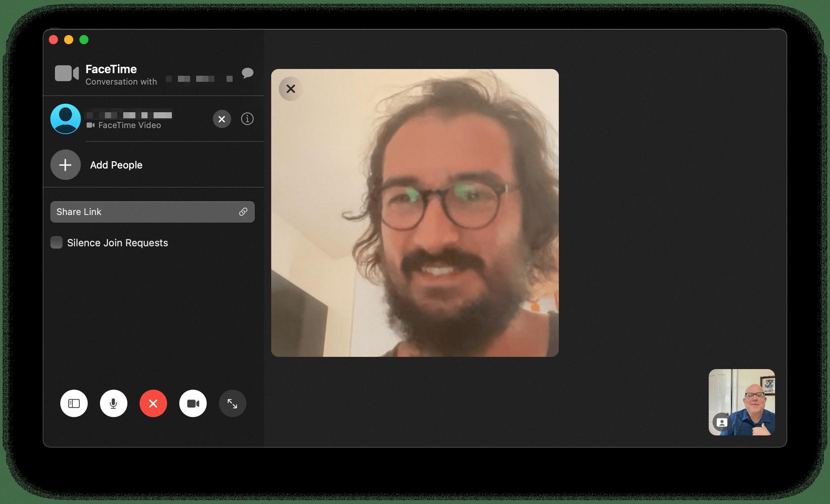Dismiss the video tile with its X

point(291,89)
